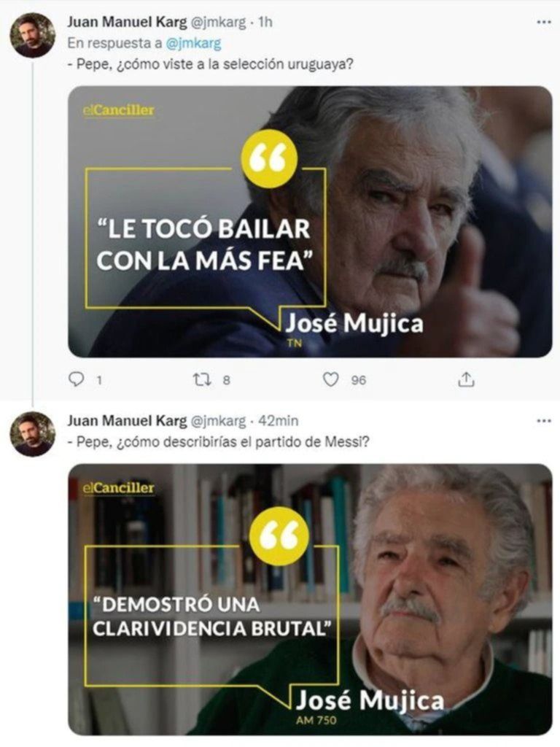Like the tweet with 96 likes
Screen dimensions: 560x747
(330, 379)
